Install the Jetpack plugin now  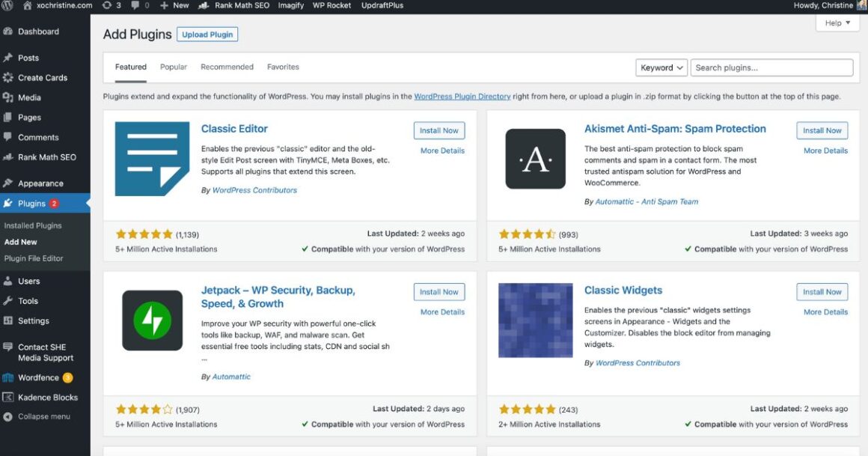pos(439,292)
